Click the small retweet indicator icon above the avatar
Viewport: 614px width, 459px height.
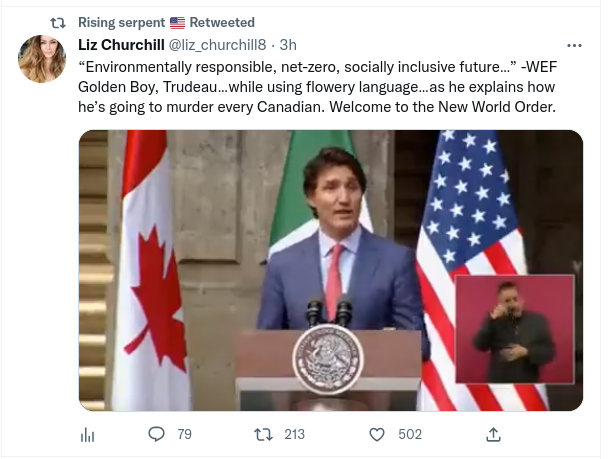click(x=57, y=22)
